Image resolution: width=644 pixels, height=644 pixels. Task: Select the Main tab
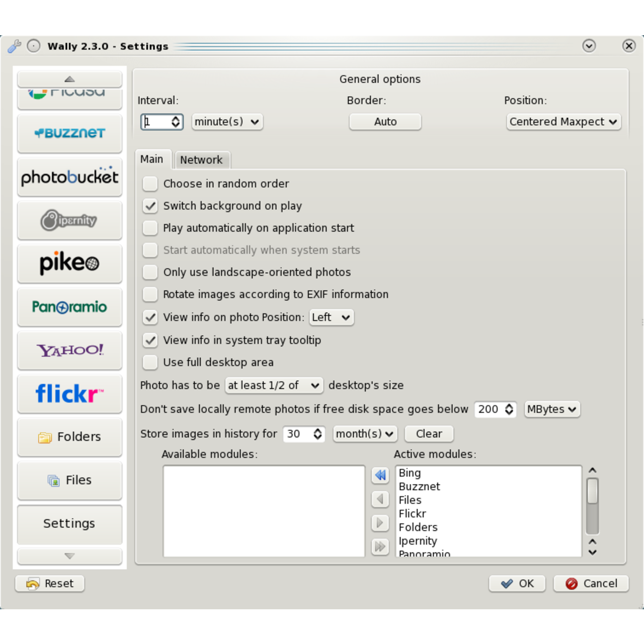(152, 159)
